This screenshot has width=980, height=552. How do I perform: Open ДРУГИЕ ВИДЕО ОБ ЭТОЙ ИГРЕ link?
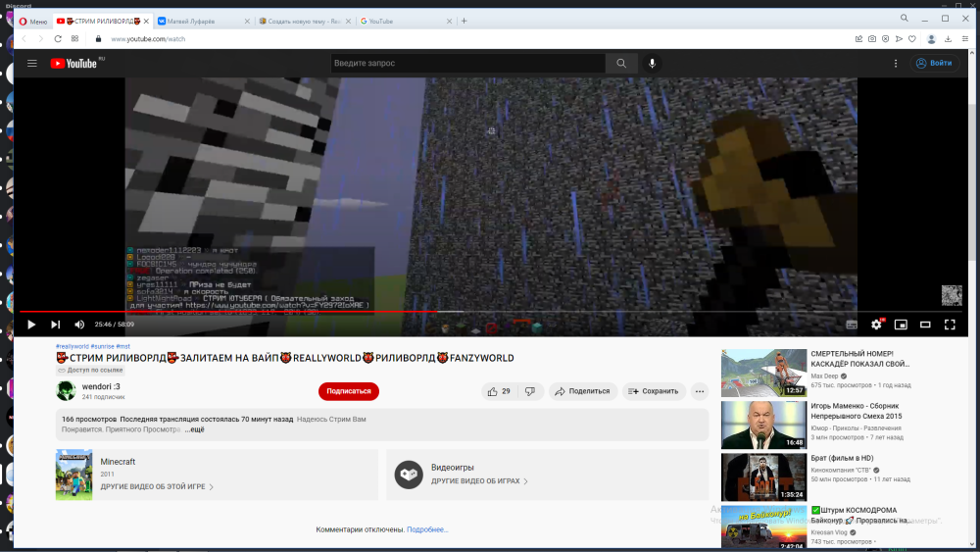[157, 486]
